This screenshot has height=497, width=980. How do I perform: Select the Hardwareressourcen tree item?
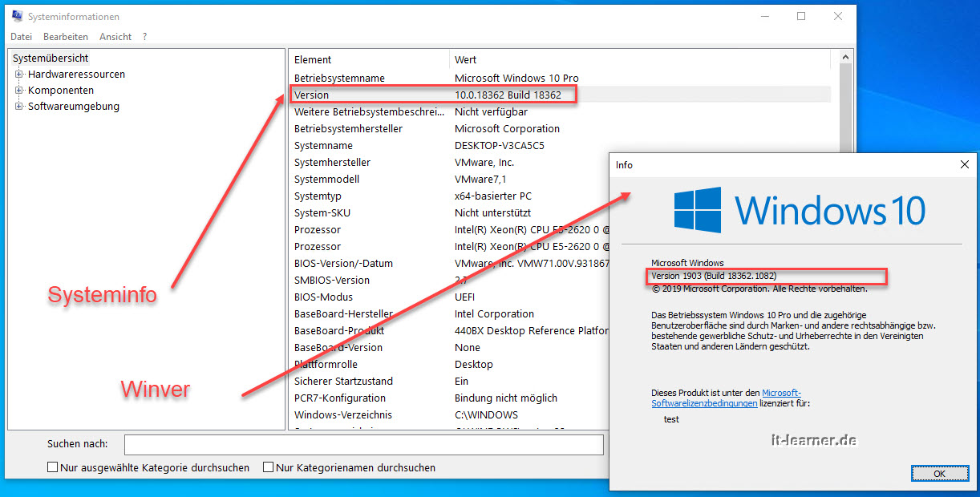pyautogui.click(x=76, y=75)
